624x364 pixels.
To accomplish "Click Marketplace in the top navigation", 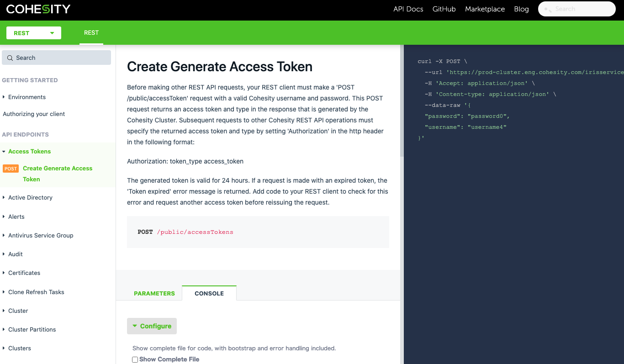I will (485, 9).
